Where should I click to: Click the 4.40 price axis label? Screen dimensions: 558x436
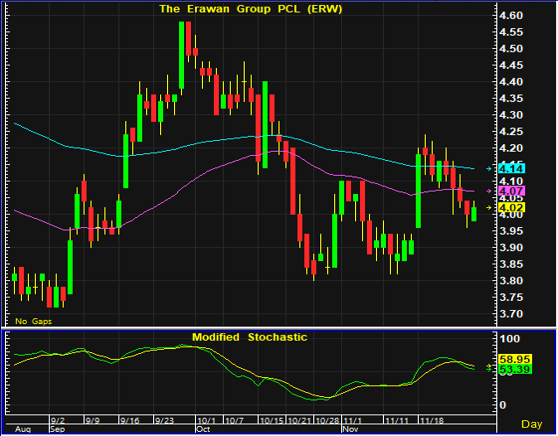[x=511, y=82]
